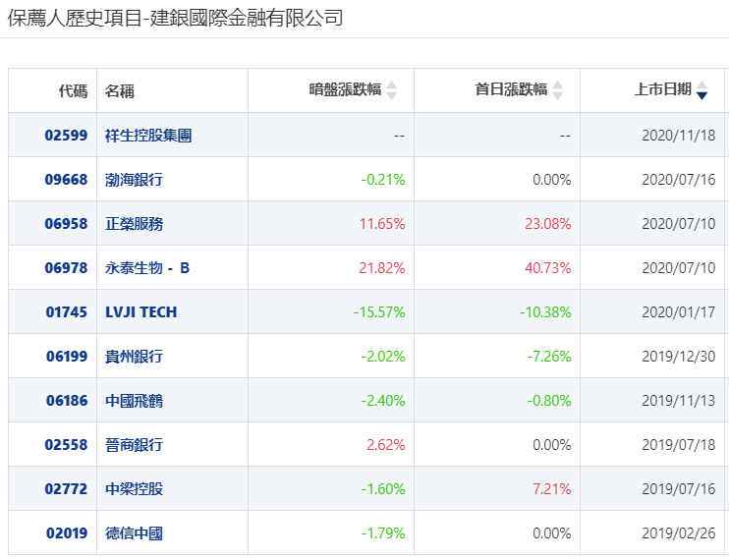This screenshot has width=729, height=560.
Task: Select the 11.65% grey market value
Action: click(382, 224)
